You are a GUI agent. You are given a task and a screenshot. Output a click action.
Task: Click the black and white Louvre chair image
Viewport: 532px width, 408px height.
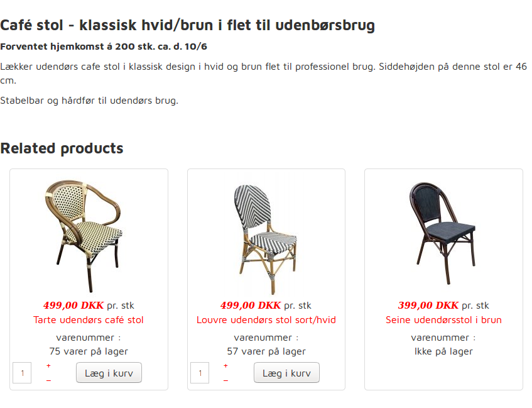pyautogui.click(x=265, y=236)
